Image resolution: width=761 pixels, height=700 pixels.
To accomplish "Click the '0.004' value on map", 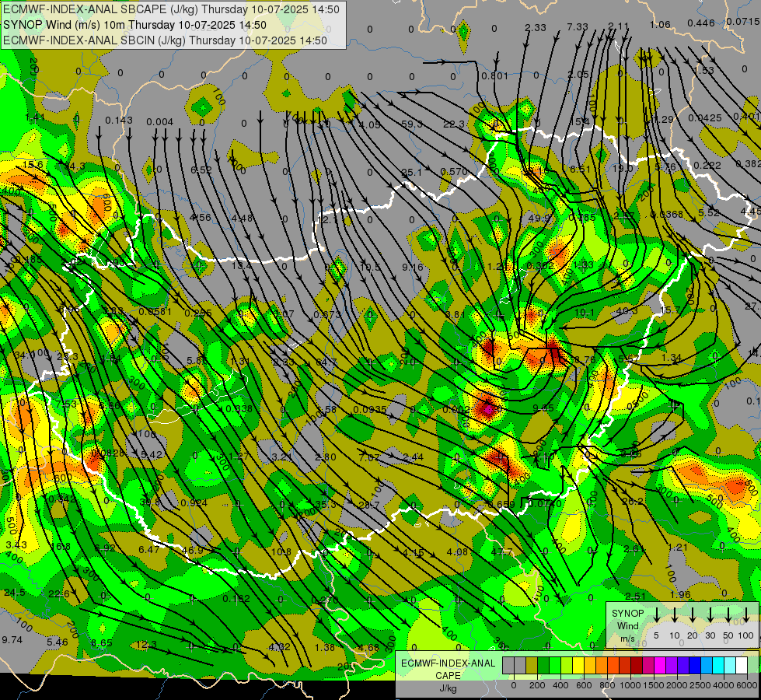I will pos(159,122).
